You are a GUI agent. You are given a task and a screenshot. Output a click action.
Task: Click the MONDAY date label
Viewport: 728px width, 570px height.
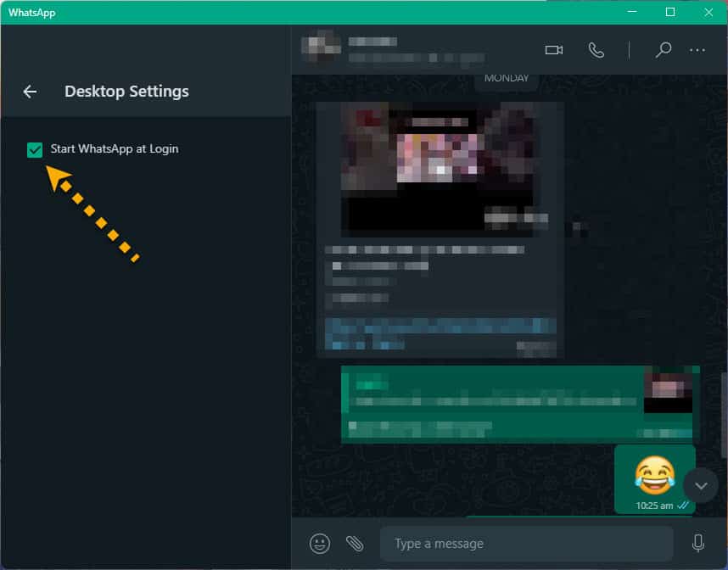[507, 78]
